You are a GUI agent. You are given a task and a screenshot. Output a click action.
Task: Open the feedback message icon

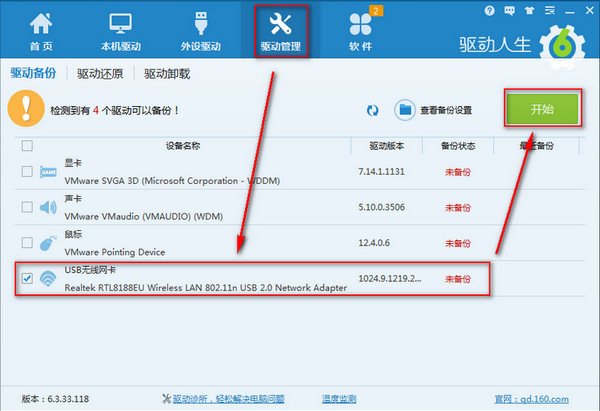tap(509, 11)
